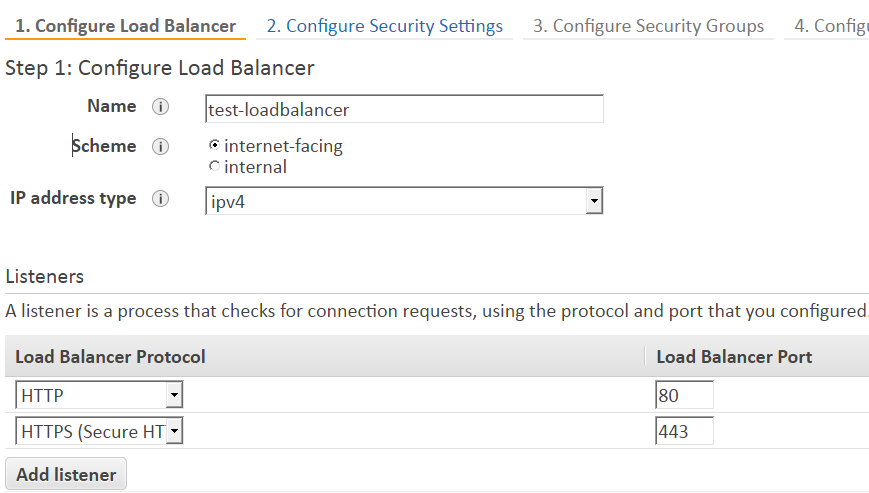Click the info icon beside Scheme
This screenshot has width=869, height=493.
click(x=160, y=147)
